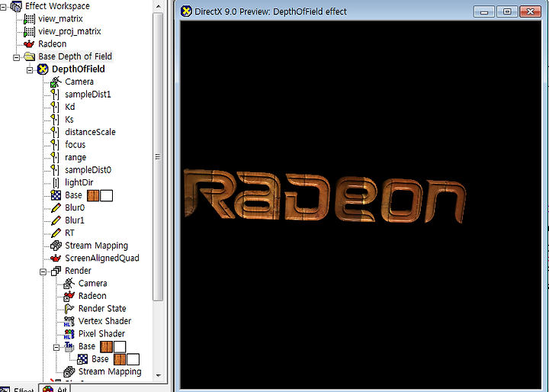
Task: Click the DirectX 9.0 Preview title bar icon
Action: 186,11
